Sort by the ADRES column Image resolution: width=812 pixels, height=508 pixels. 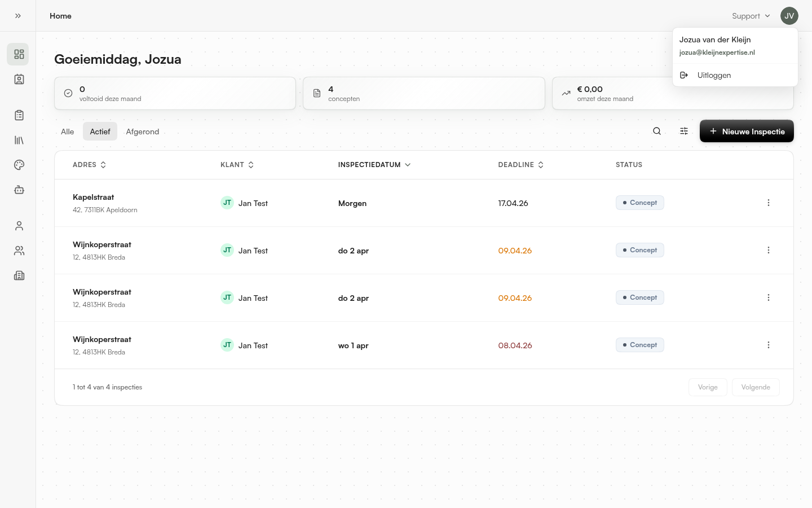(90, 165)
